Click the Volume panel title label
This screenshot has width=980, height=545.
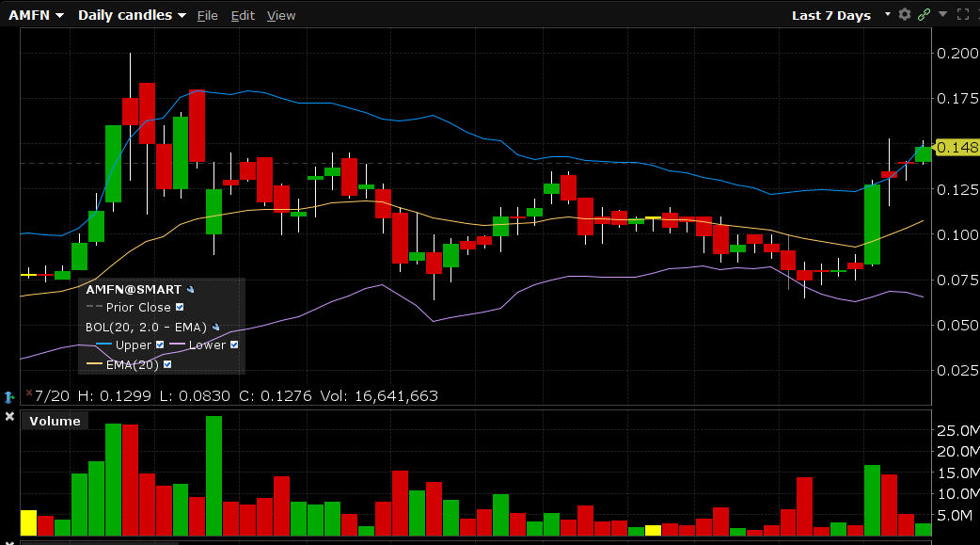tap(55, 421)
